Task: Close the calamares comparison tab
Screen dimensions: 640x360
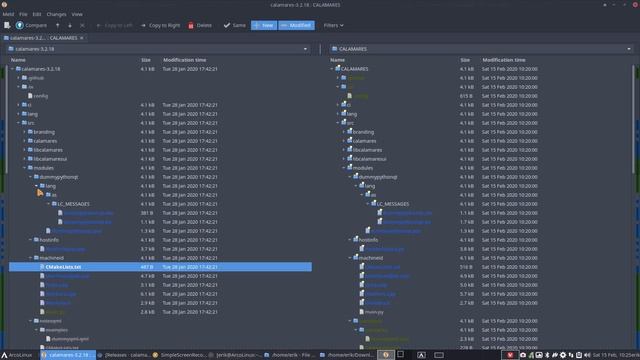Action: tap(82, 38)
